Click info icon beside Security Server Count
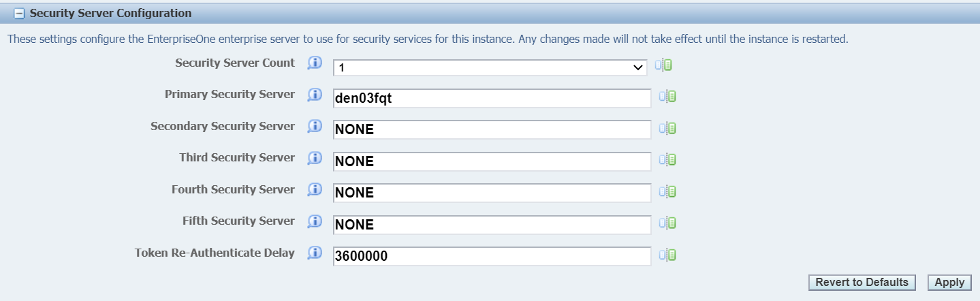The height and width of the screenshot is (301, 980). [x=314, y=63]
